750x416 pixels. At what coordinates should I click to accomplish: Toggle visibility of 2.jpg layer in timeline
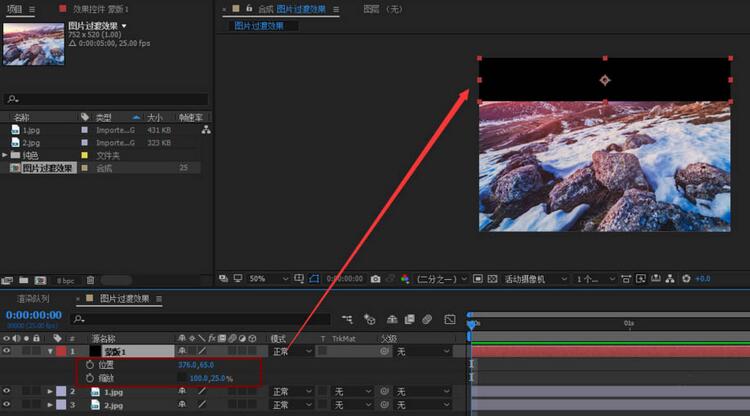click(8, 405)
